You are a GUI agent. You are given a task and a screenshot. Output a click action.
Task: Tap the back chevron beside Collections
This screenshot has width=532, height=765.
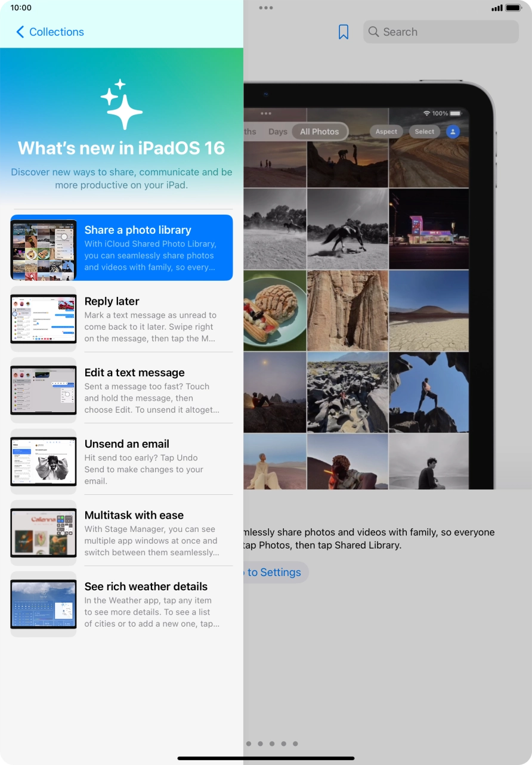click(x=20, y=32)
